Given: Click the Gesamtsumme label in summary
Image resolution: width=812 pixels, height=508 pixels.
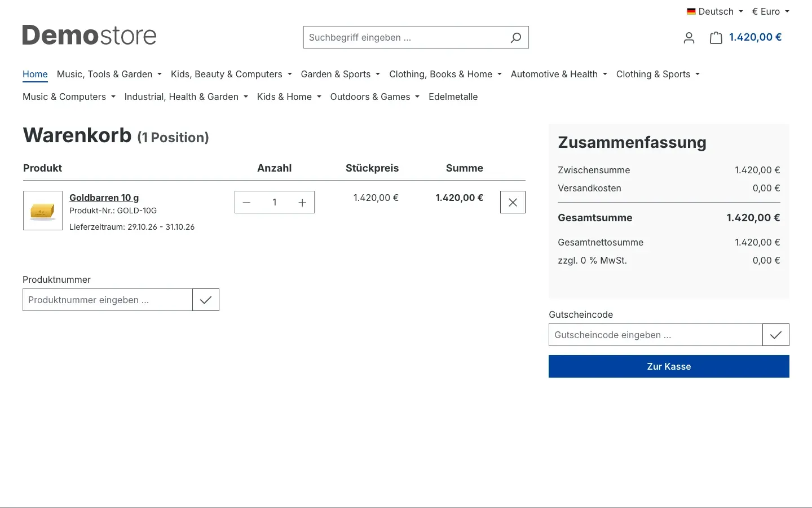Looking at the screenshot, I should pos(595,218).
